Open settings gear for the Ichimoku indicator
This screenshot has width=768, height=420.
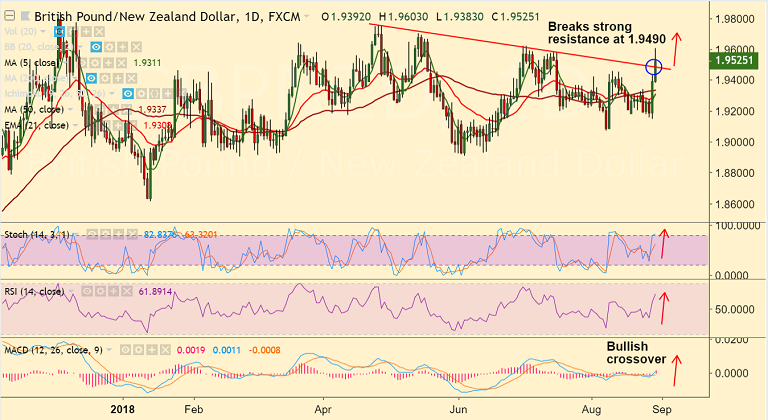coord(142,94)
